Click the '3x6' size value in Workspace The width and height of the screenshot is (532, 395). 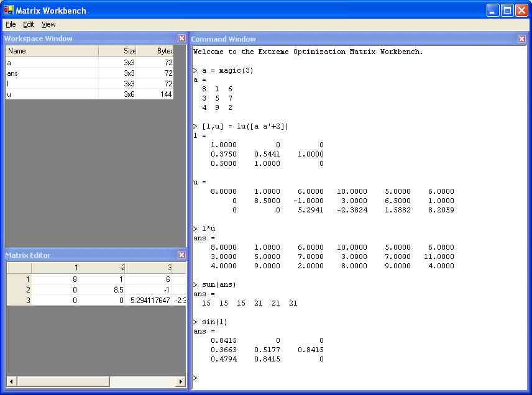pos(129,94)
